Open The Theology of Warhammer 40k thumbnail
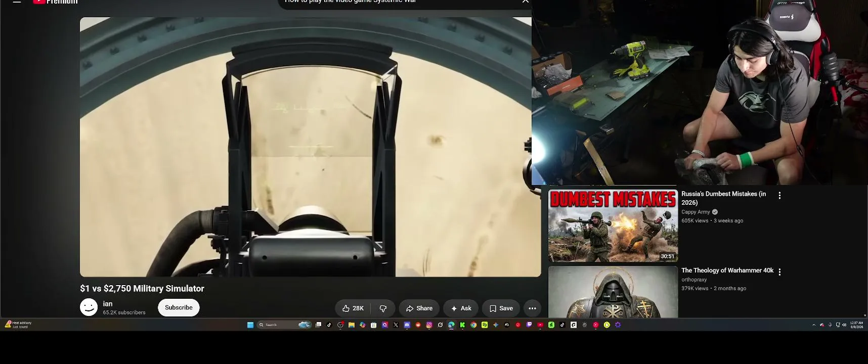Image resolution: width=868 pixels, height=364 pixels. coord(613,292)
